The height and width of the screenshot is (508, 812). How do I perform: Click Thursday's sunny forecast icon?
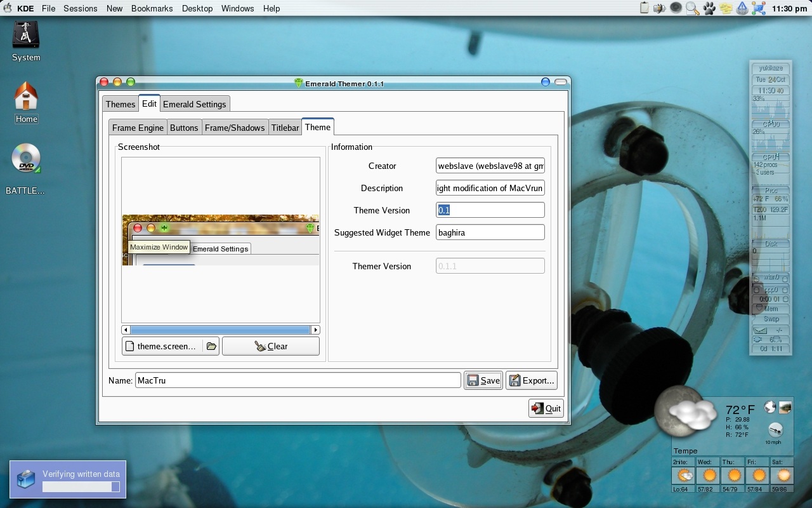(x=733, y=476)
